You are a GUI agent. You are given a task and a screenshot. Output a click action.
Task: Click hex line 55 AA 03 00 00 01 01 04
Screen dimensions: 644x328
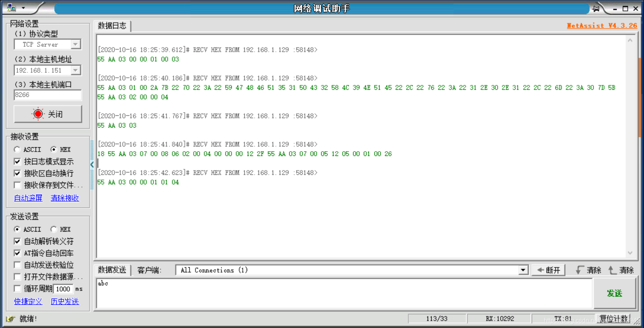[x=138, y=182]
